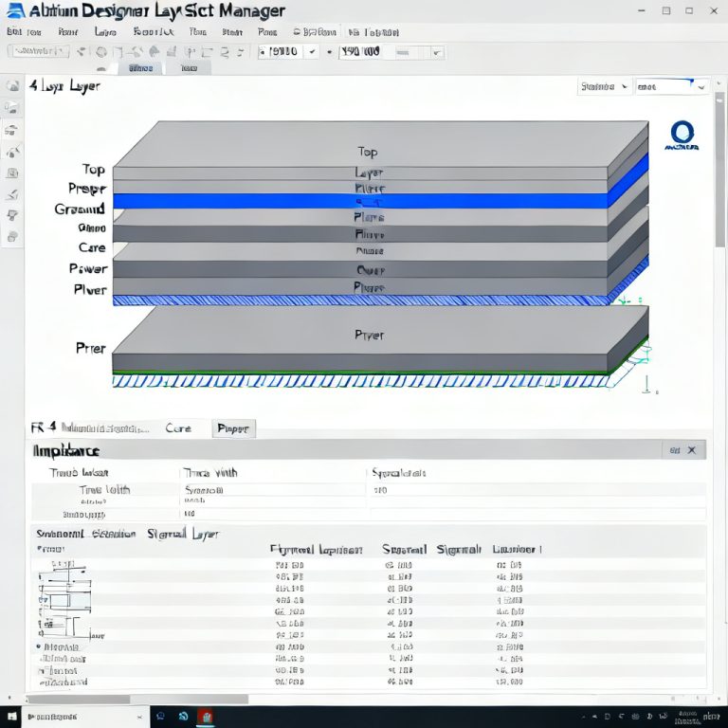728x728 pixels.
Task: Click the pencil-like icon in the left sidebar
Action: point(12,194)
